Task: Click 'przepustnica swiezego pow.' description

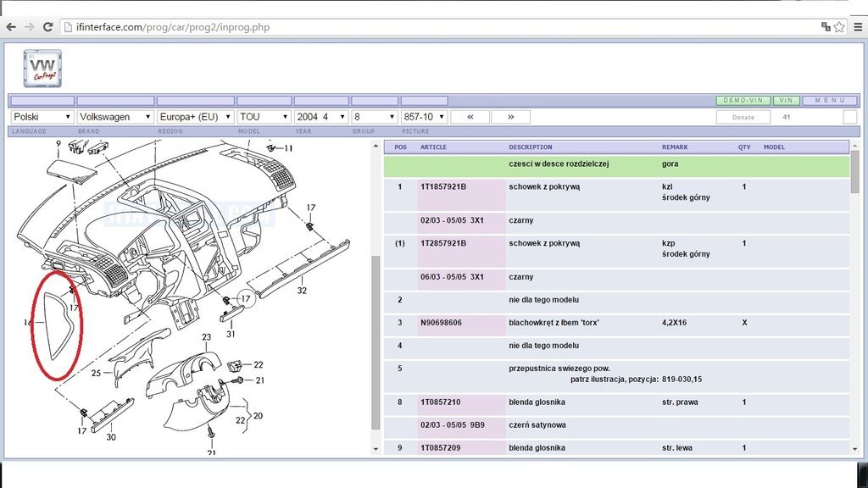Action: [559, 368]
